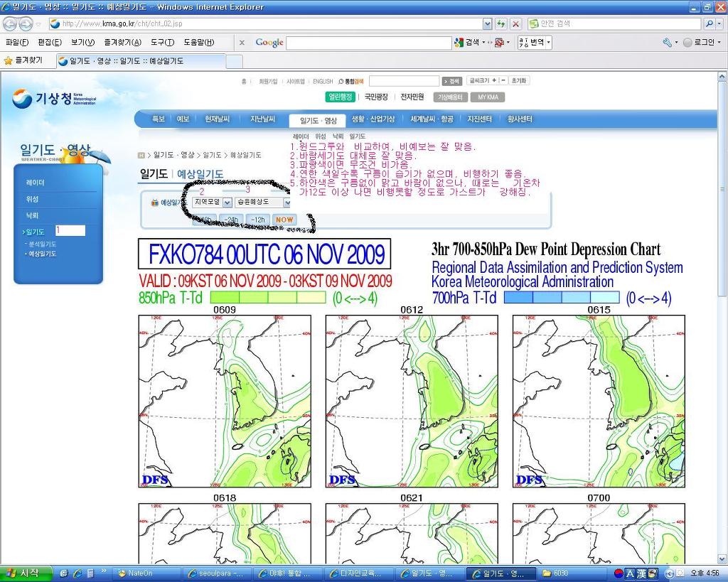Screen dimensions: 728x582
Task: Click the H home icon in the breadcrumb
Action: coord(141,155)
